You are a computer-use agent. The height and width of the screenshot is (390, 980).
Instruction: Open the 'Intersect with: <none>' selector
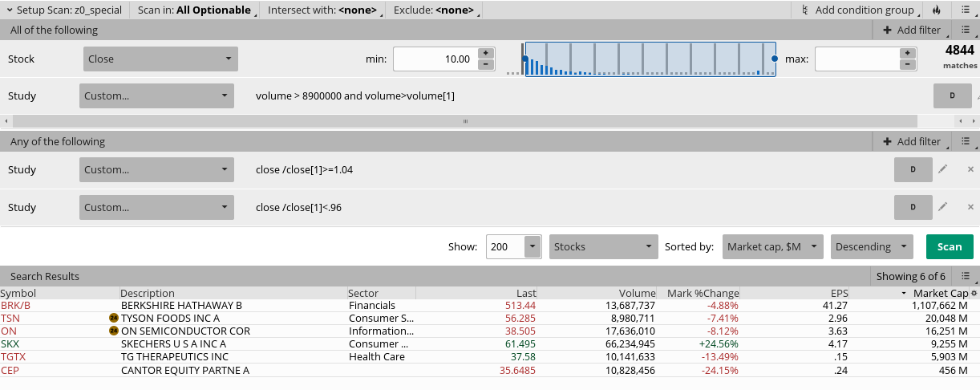(323, 10)
